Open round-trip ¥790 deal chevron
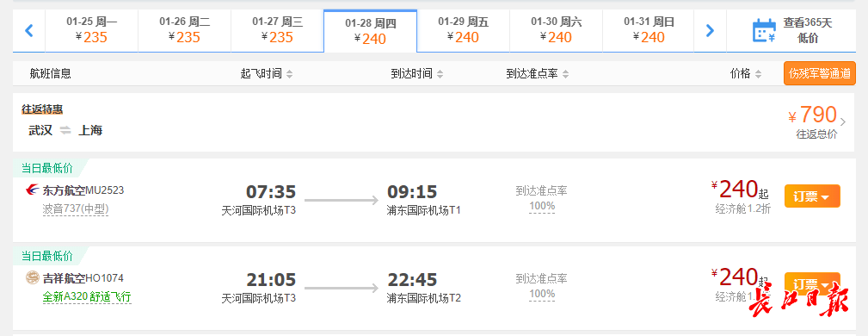Image resolution: width=868 pixels, height=336 pixels. pyautogui.click(x=843, y=122)
